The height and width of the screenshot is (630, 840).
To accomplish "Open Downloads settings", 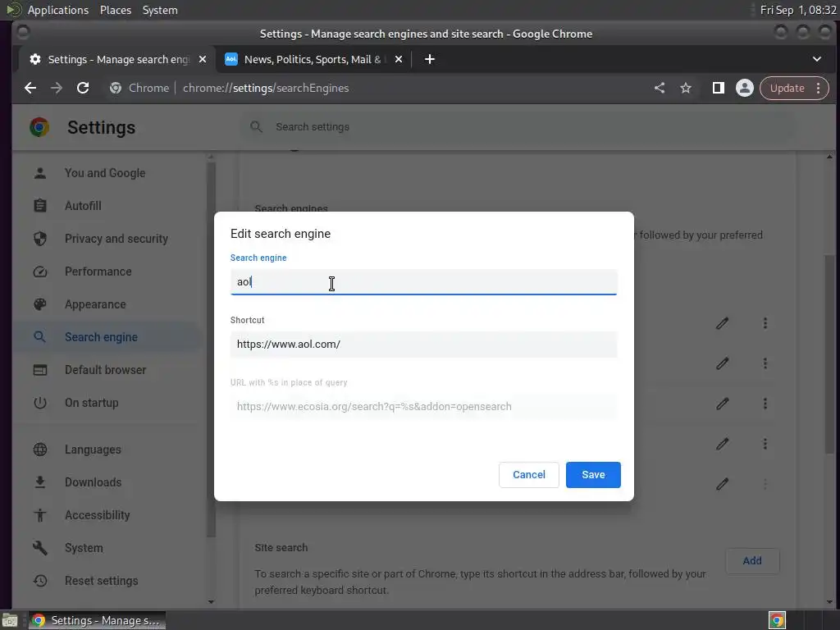I will (x=94, y=482).
